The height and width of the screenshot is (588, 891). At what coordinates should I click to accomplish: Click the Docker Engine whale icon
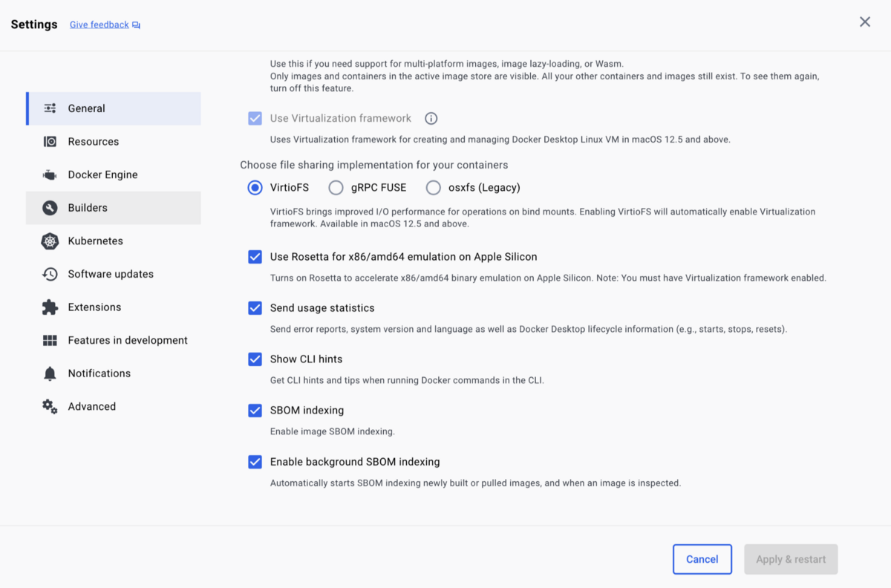pos(50,175)
